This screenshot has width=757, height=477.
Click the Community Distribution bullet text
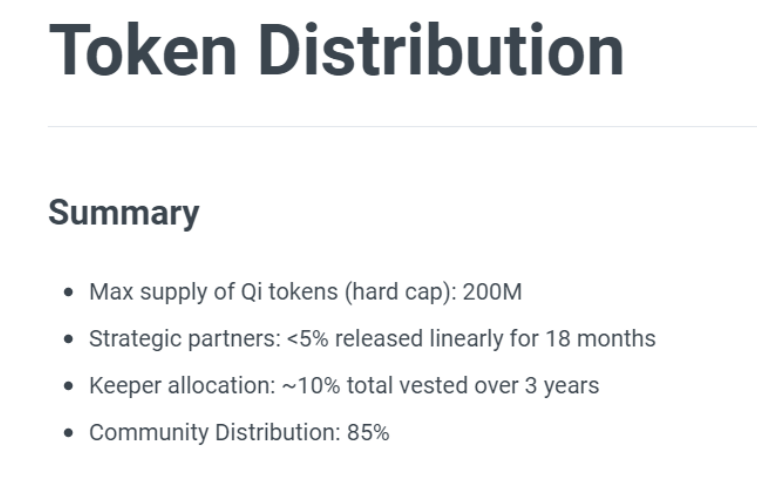click(239, 432)
